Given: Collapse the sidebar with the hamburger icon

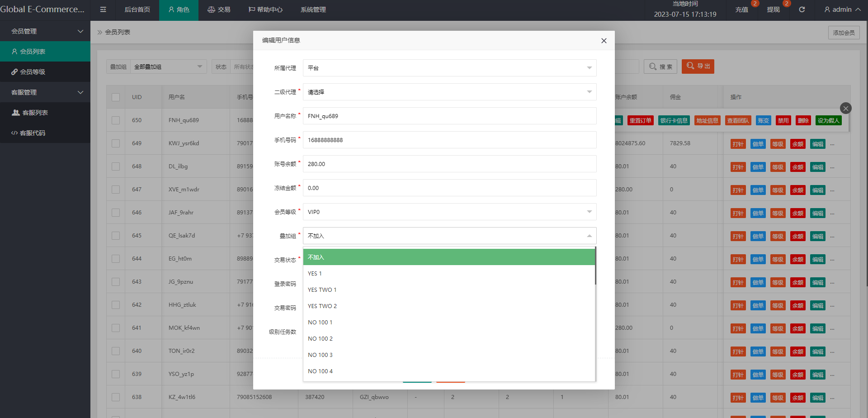Looking at the screenshot, I should (x=103, y=9).
